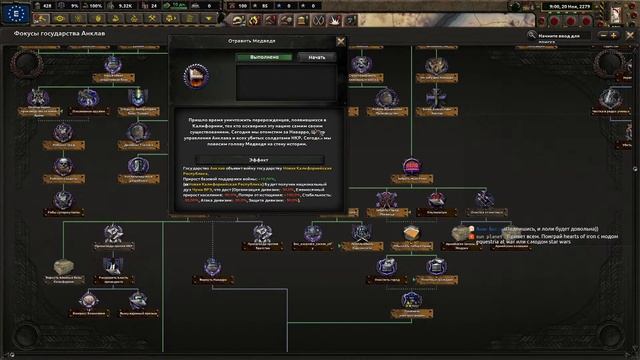Viewport: 640px width, 360px height.
Task: Close the Enclave focus tree window
Action: point(630,36)
